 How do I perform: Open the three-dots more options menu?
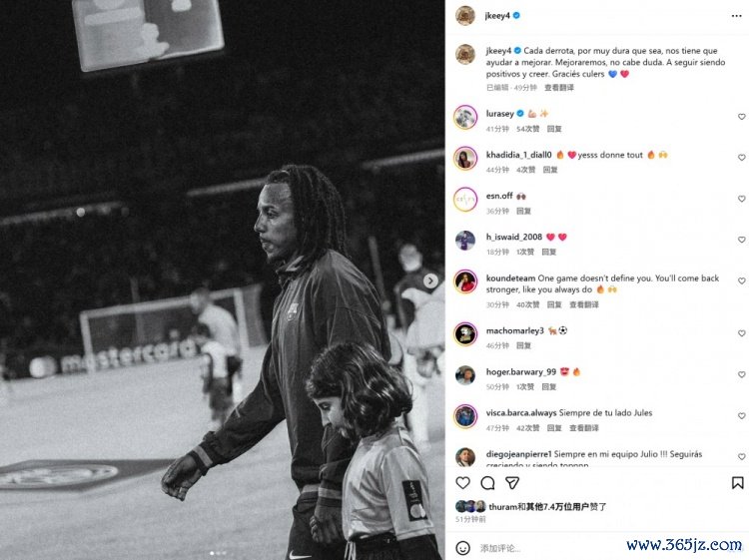(736, 16)
